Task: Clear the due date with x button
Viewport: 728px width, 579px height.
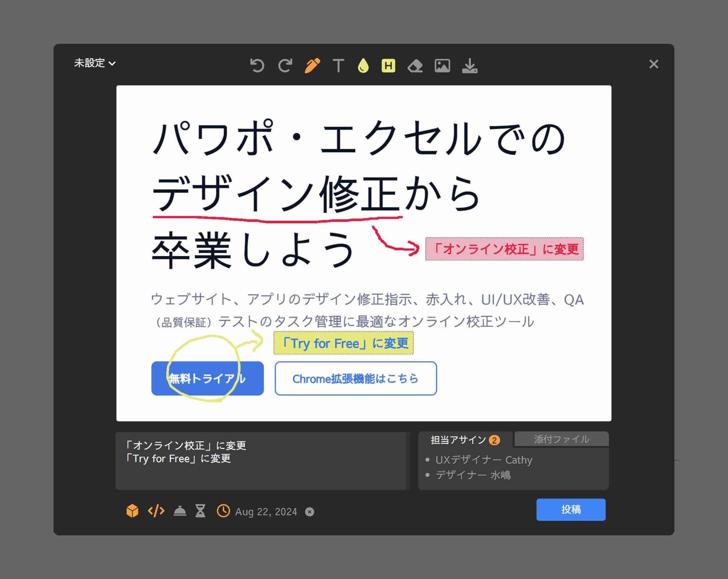Action: (x=309, y=512)
